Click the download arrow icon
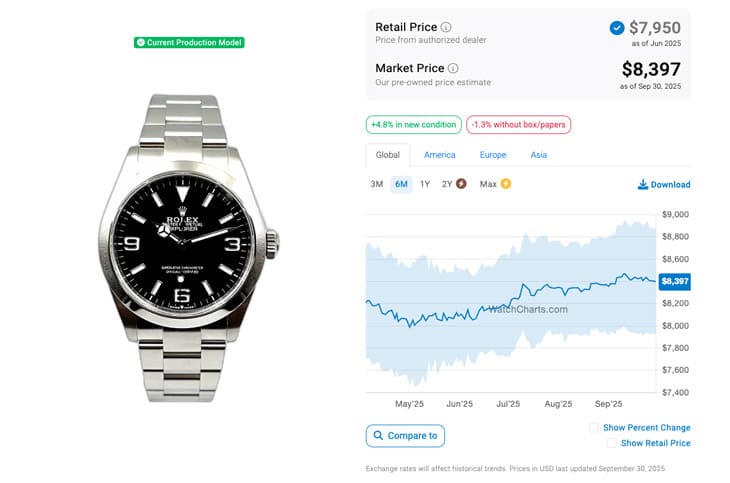Image resolution: width=730 pixels, height=483 pixels. pos(643,185)
